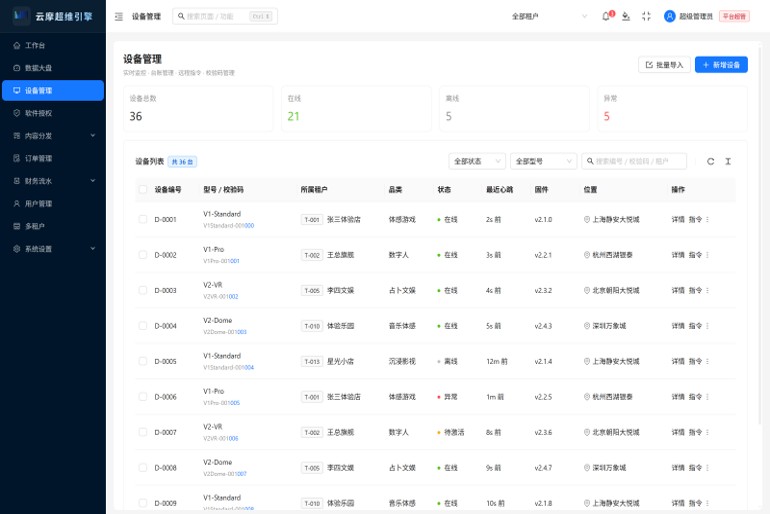The width and height of the screenshot is (770, 514).
Task: Click the 云摩超维引擎 logo
Action: (x=21, y=16)
